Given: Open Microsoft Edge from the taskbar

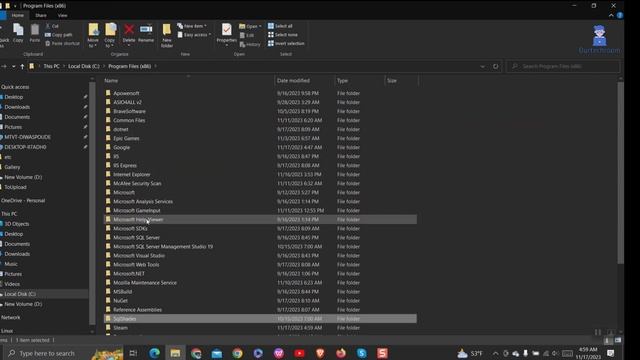Looking at the screenshot, I should coord(154,353).
